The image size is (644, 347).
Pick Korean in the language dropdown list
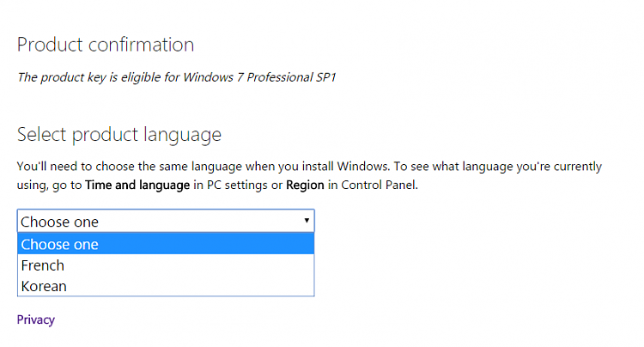point(166,286)
